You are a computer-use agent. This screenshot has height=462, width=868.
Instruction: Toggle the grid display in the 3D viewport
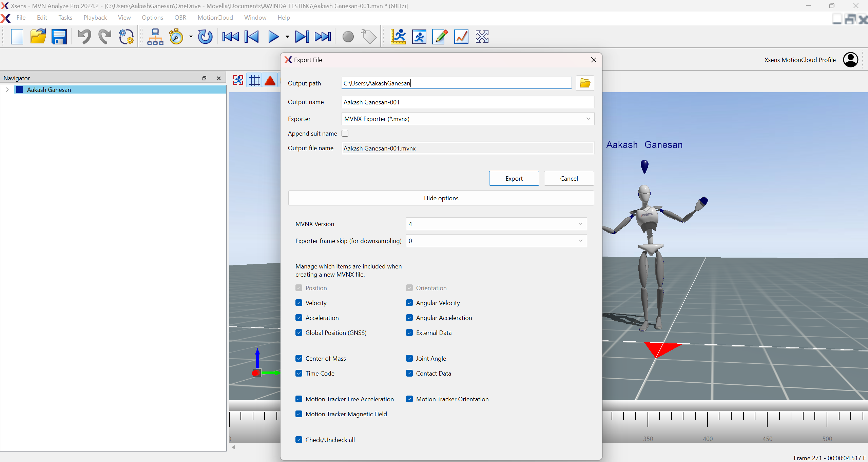coord(254,80)
